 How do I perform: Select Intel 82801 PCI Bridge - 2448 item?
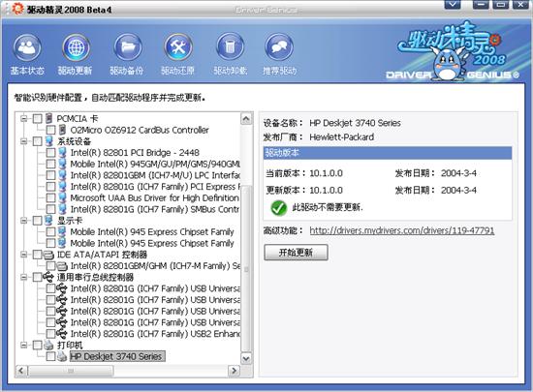click(x=135, y=152)
